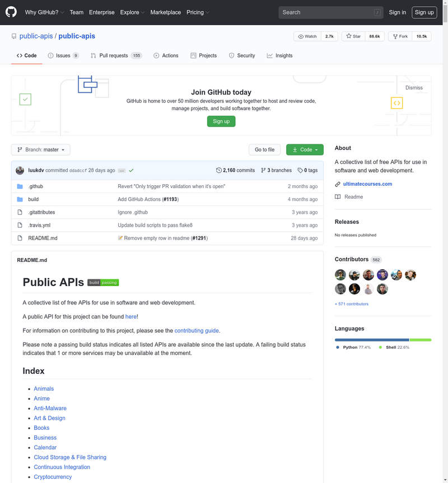Click the slash shortcut icon in search
This screenshot has width=448, height=483.
coord(377,13)
